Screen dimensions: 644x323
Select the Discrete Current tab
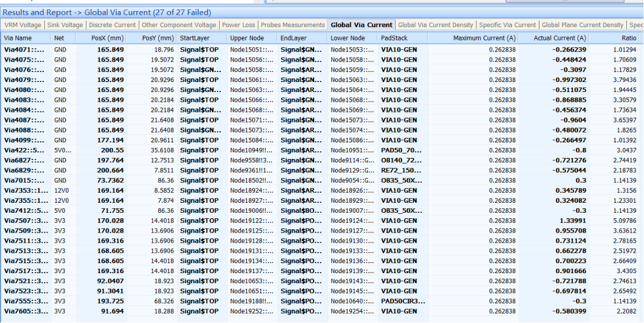pos(112,25)
